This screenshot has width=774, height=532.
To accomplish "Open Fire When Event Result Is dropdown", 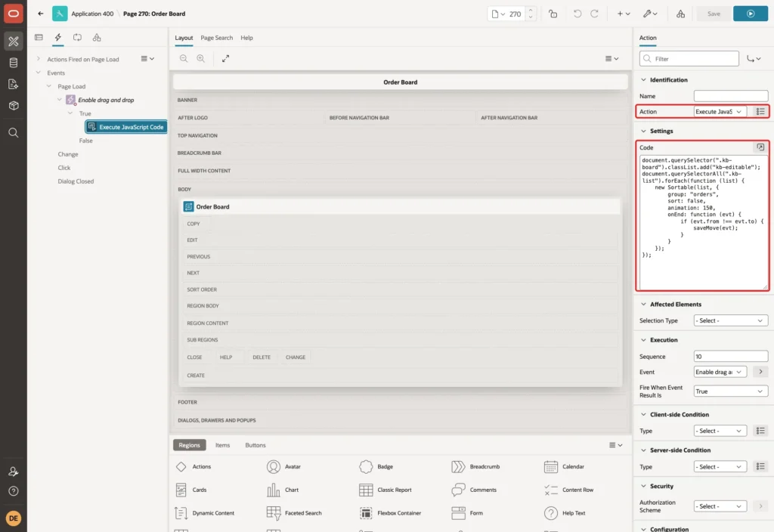I will tap(731, 391).
